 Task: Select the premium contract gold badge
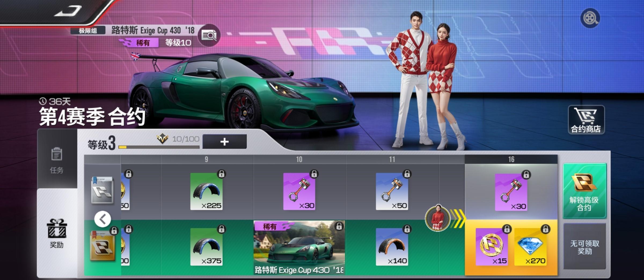tap(102, 246)
